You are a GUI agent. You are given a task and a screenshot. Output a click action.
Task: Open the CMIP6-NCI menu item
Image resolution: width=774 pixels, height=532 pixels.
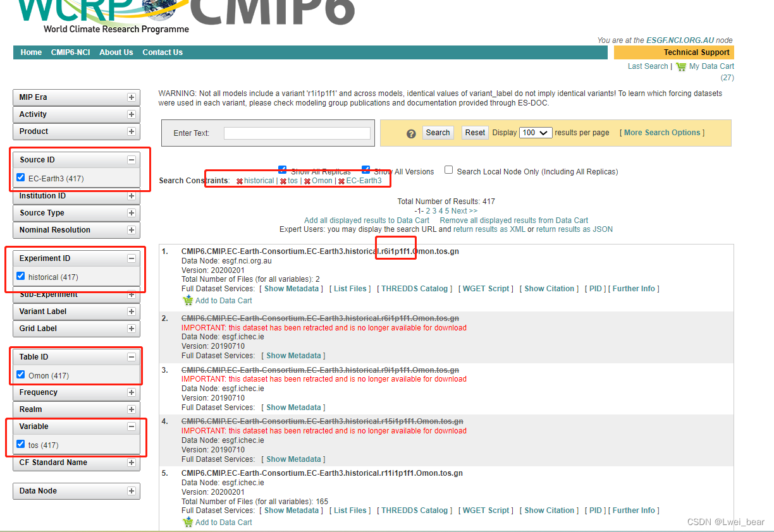coord(71,52)
